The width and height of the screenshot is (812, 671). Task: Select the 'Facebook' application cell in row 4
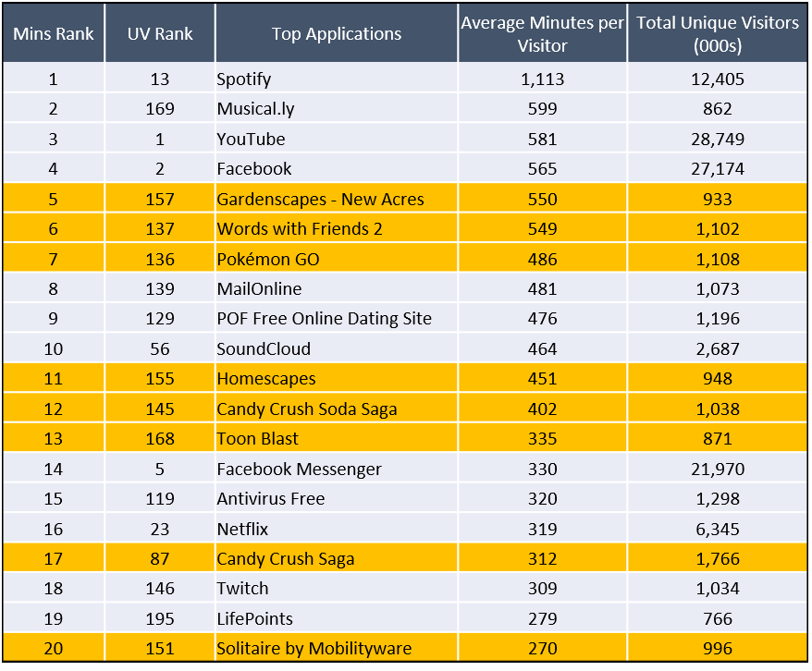(x=336, y=168)
